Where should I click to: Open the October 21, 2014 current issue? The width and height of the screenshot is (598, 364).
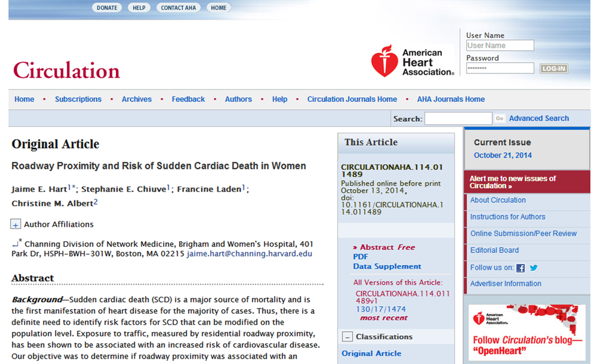[x=503, y=155]
